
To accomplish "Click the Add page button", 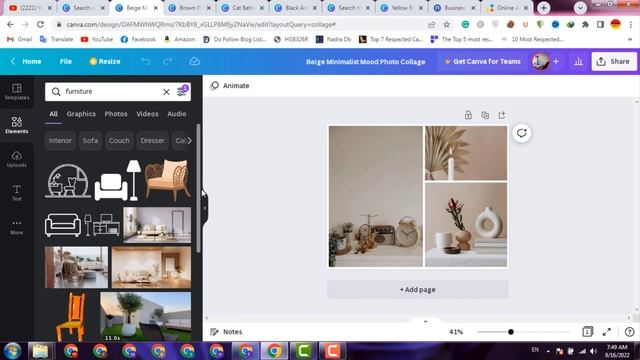I will (418, 290).
